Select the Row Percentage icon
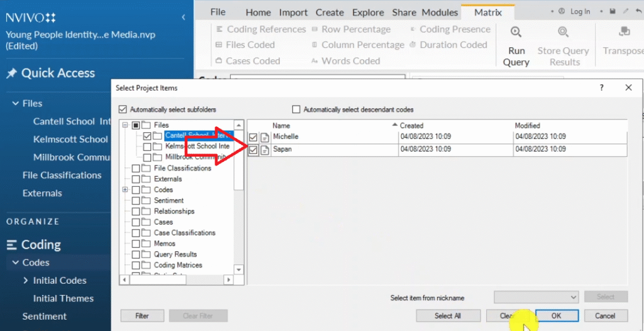 314,30
